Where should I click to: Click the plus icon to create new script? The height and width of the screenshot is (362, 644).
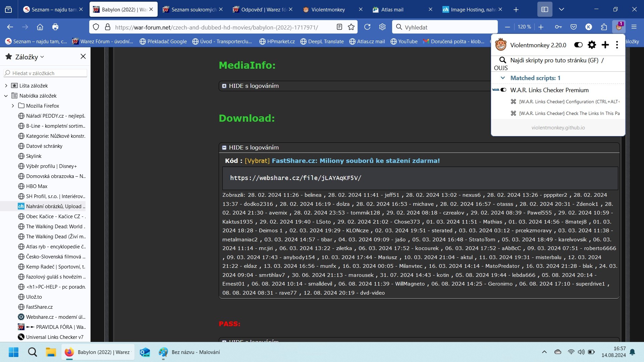[605, 45]
